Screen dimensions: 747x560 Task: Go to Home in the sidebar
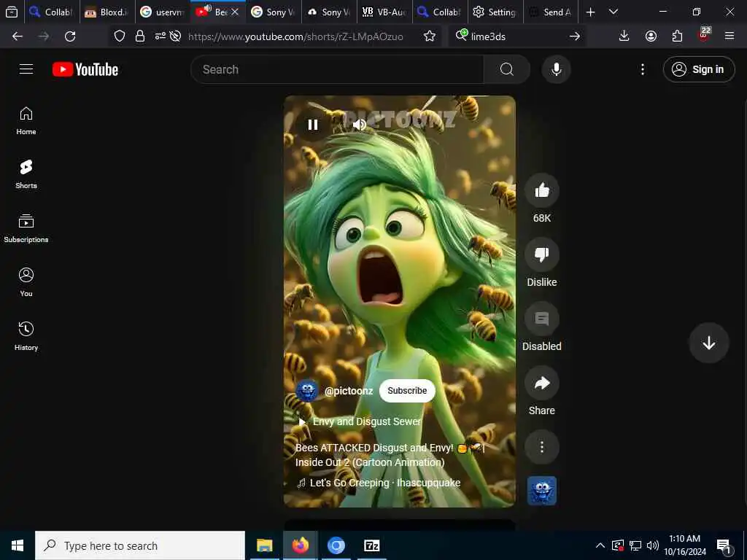(26, 121)
